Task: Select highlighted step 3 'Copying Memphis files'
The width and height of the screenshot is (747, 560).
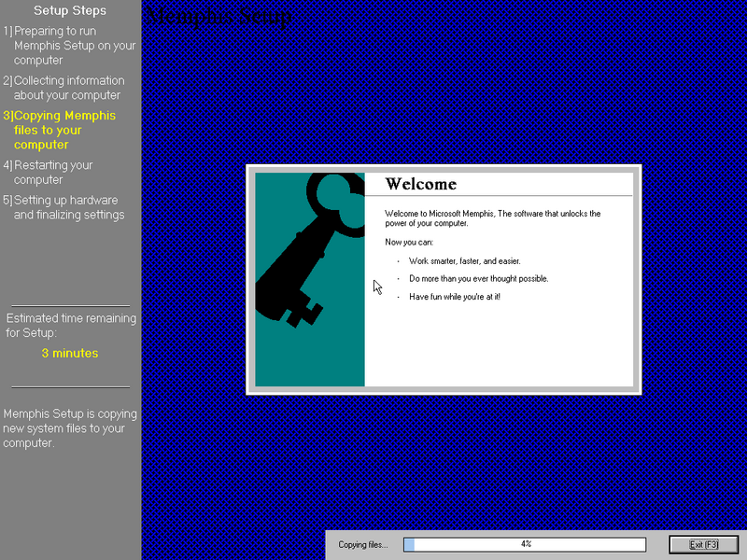Action: (x=60, y=130)
